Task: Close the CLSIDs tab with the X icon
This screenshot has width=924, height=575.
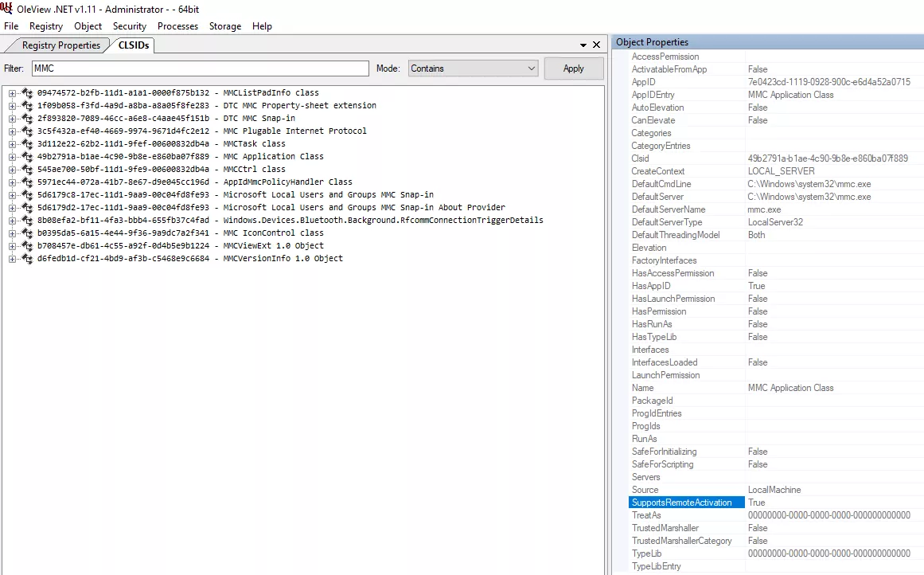Action: (x=596, y=45)
